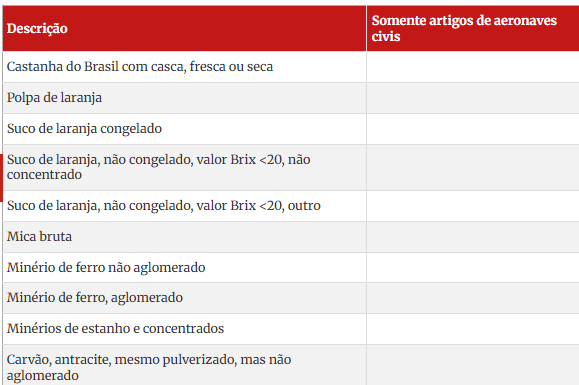Screen dimensions: 579x385
Task: Click aircraft column cell for Minério de ferro, aglomerado
Action: pyautogui.click(x=473, y=298)
